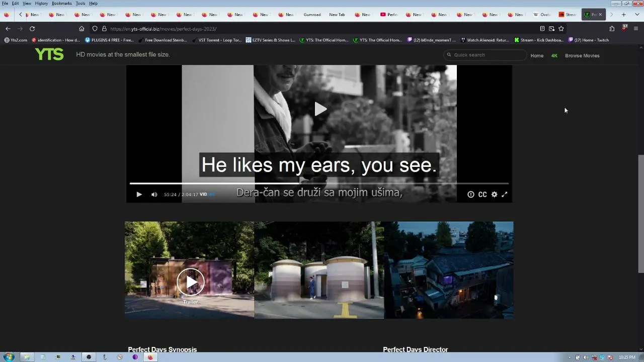This screenshot has width=644, height=362.
Task: Play the video from control bar
Action: point(139,195)
